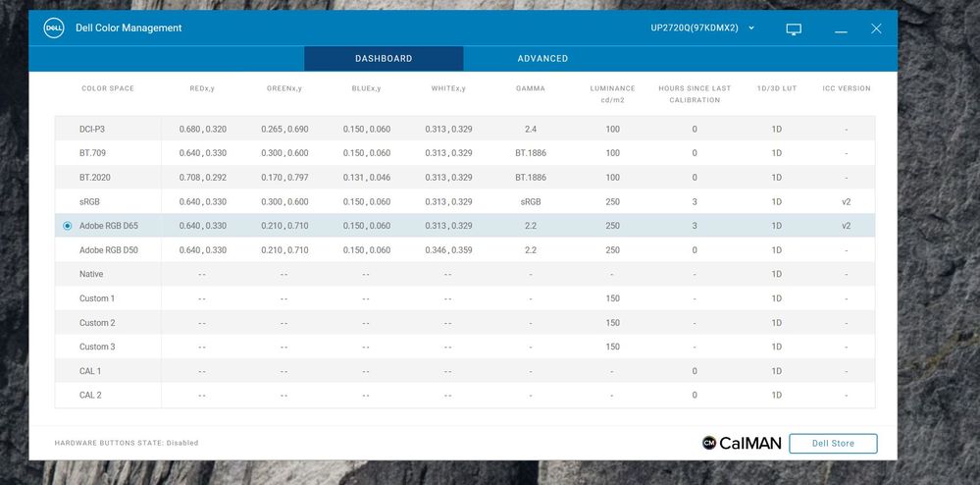Click the BLUEx,y column header
The image size is (980, 485).
(366, 88)
